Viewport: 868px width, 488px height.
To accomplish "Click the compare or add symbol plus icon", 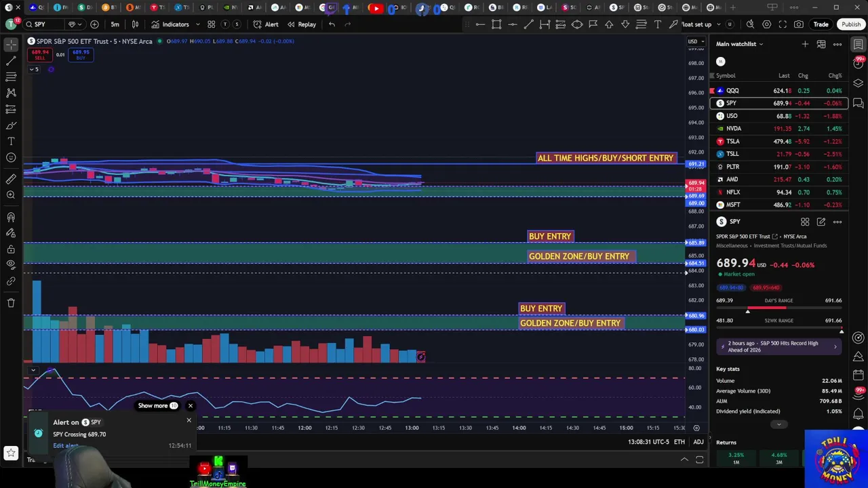I will pyautogui.click(x=94, y=24).
